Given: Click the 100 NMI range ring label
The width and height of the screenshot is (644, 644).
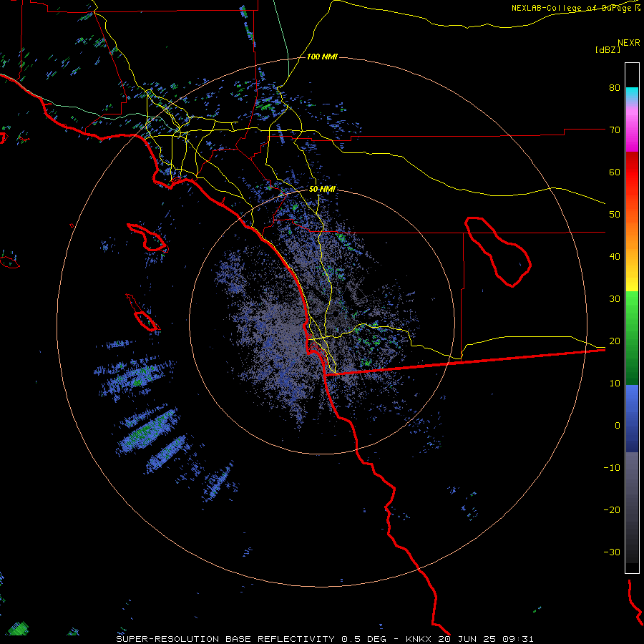Looking at the screenshot, I should 322,57.
